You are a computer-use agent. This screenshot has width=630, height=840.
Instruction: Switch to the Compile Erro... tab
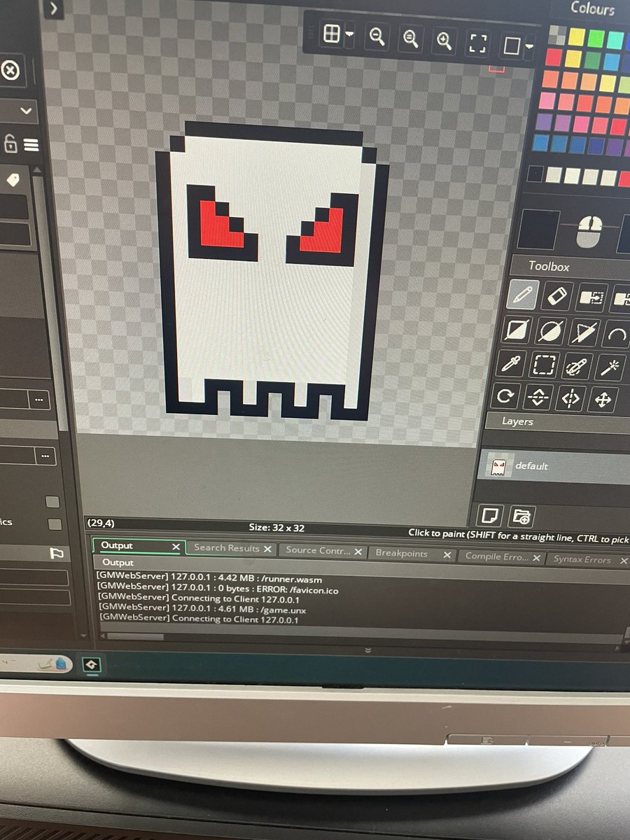(497, 556)
